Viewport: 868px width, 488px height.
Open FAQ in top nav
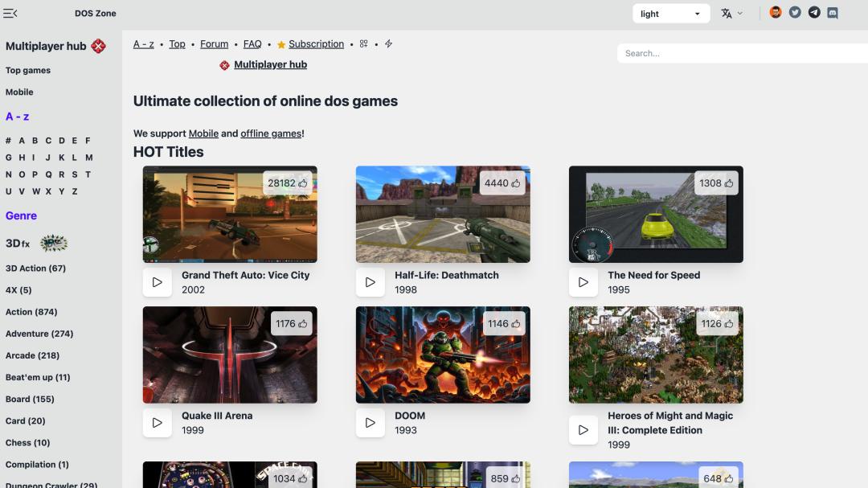click(x=252, y=43)
